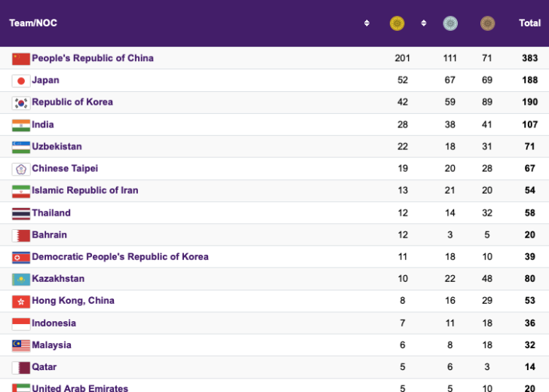Click the bronze medal column icon
Viewport: 549px width, 392px height.
(487, 23)
